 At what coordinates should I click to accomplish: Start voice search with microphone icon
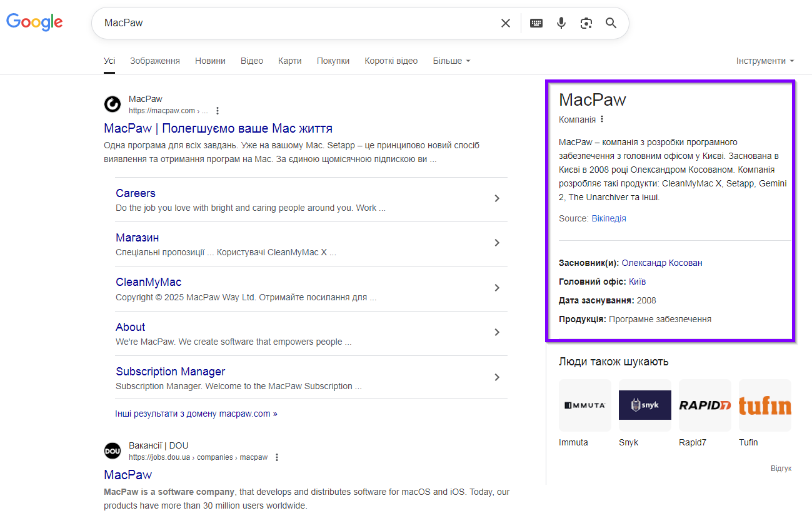(x=561, y=23)
